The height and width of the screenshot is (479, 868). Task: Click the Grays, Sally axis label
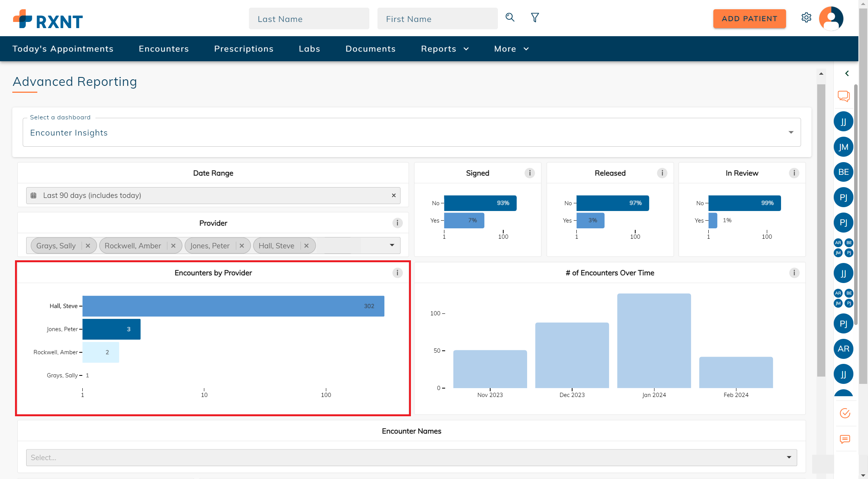[x=62, y=375]
